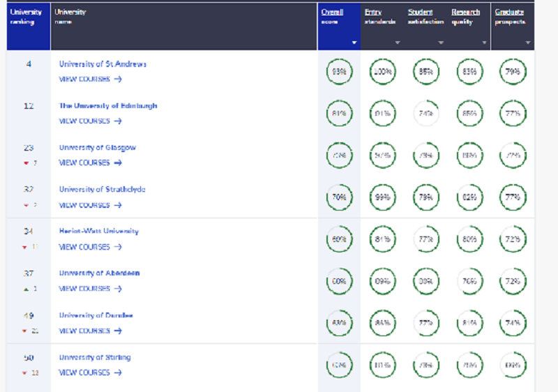Open University of Dundee link

(x=96, y=315)
